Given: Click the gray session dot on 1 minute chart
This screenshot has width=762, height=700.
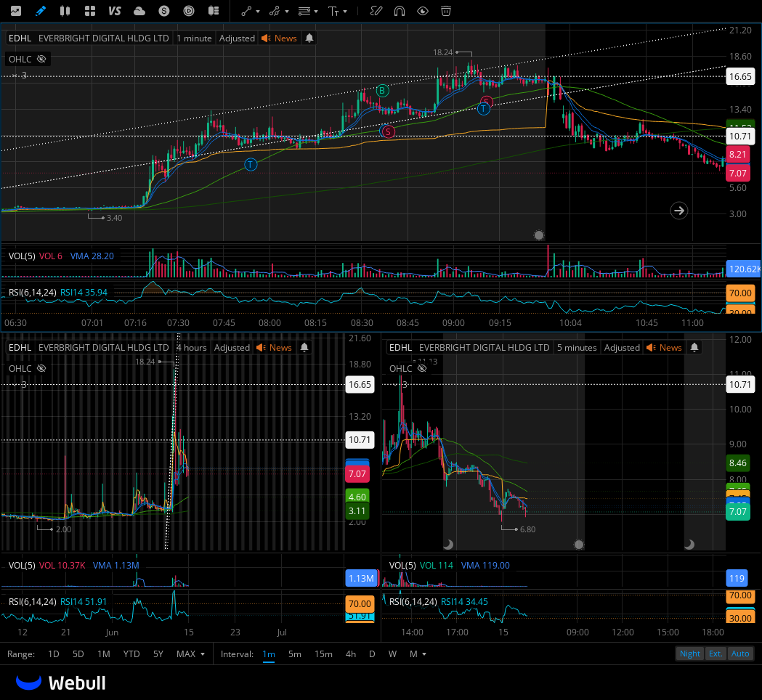Looking at the screenshot, I should point(539,235).
